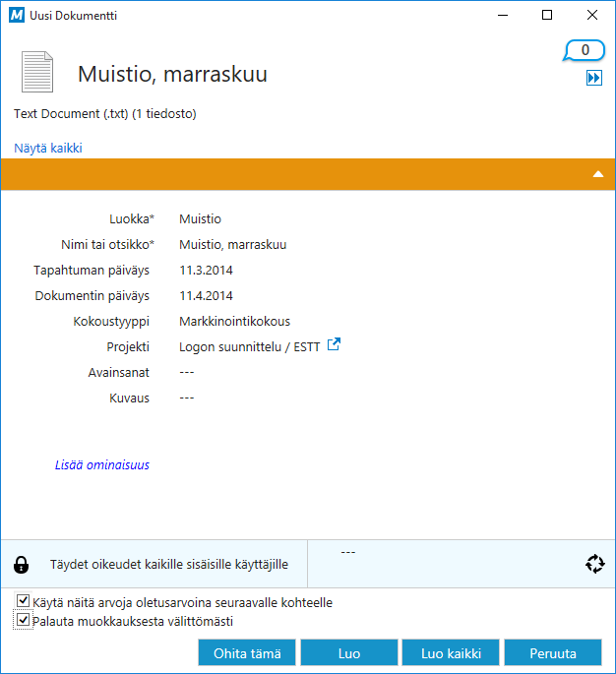Image resolution: width=616 pixels, height=674 pixels.
Task: Edit the Avainsanat empty value field
Action: 187,372
